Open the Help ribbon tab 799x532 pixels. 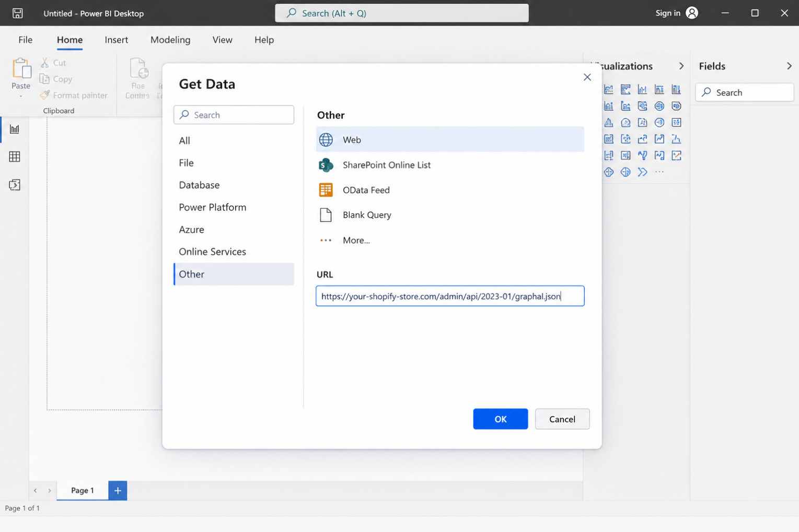point(264,40)
